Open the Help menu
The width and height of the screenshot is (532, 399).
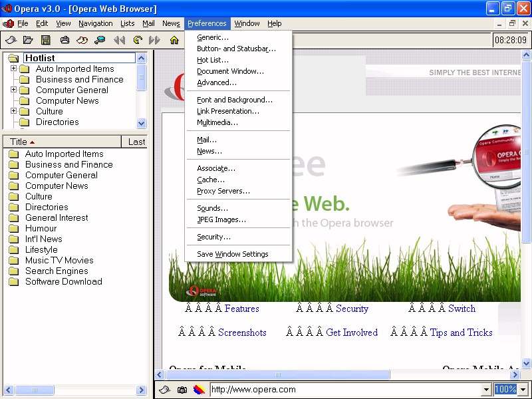point(275,23)
